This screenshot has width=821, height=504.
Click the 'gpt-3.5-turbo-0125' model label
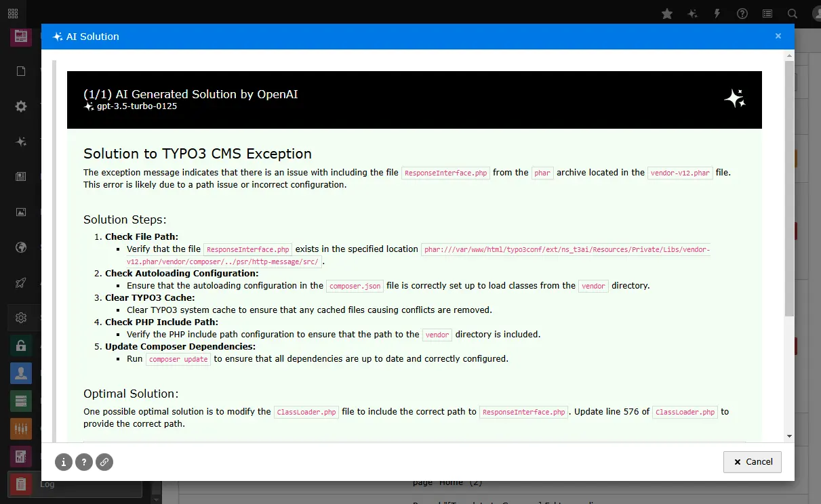137,106
